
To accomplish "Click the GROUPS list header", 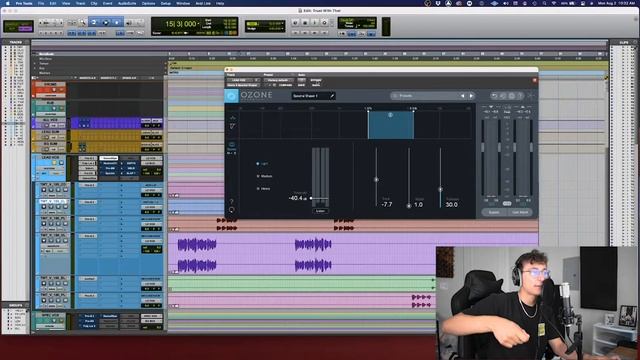I will pos(16,305).
